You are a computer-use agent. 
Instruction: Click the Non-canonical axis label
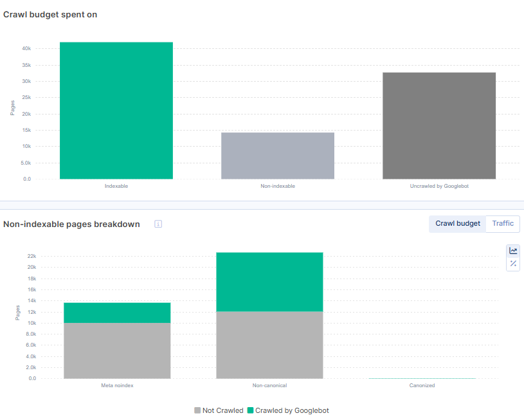point(269,385)
